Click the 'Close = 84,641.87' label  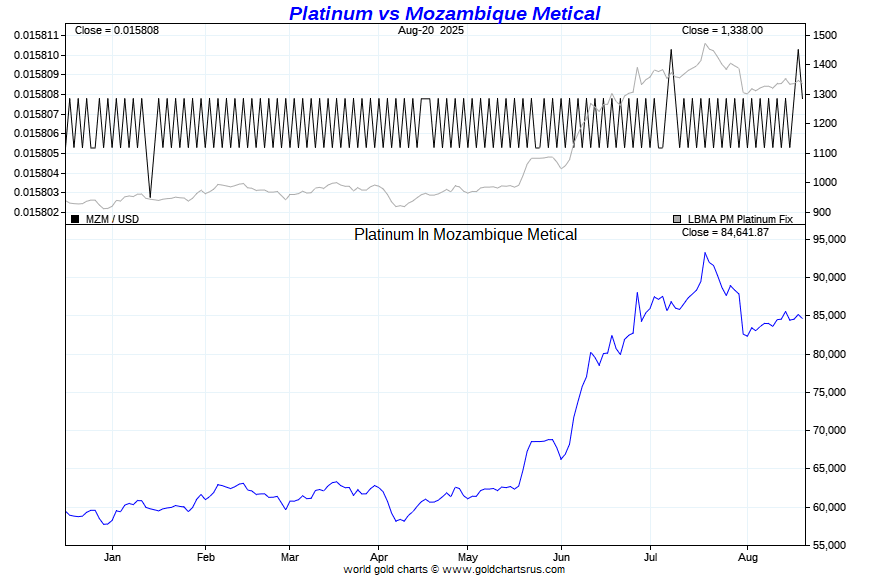(725, 232)
